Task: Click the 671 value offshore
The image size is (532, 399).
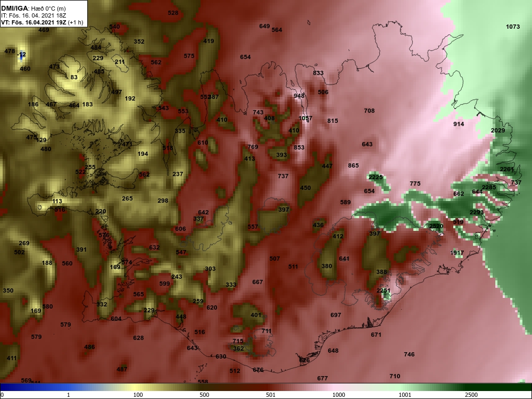Action: (376, 335)
